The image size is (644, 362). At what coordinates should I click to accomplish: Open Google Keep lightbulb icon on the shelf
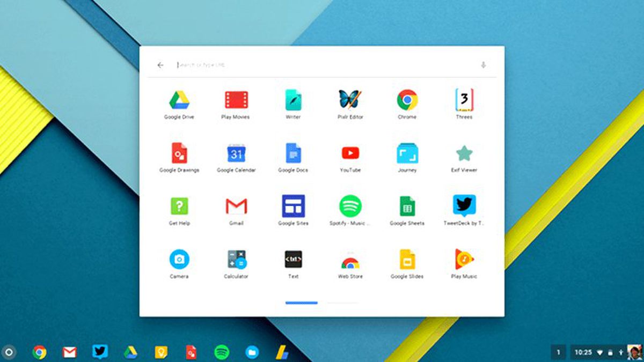[x=160, y=352]
